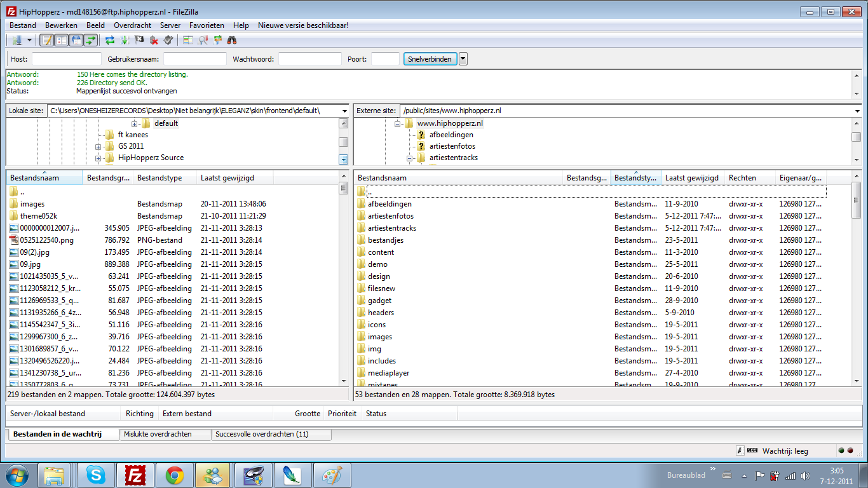868x488 pixels.
Task: Click 'Nieuwe versie beschikbaar!' menu item
Action: click(x=302, y=25)
